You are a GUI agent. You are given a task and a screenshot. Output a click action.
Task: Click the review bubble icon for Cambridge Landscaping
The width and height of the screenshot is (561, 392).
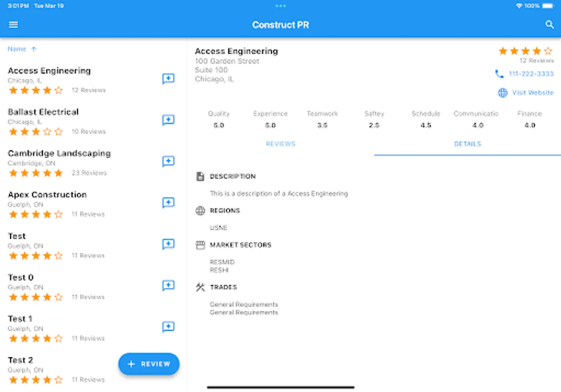point(168,162)
